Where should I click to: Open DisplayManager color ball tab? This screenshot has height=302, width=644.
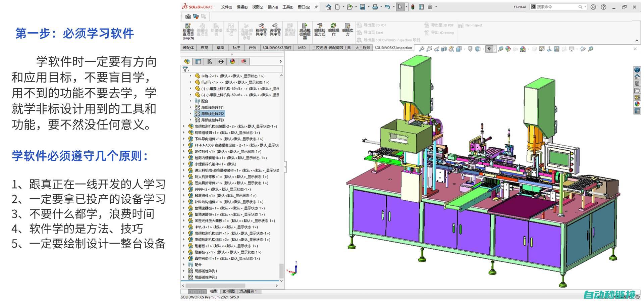[x=232, y=61]
